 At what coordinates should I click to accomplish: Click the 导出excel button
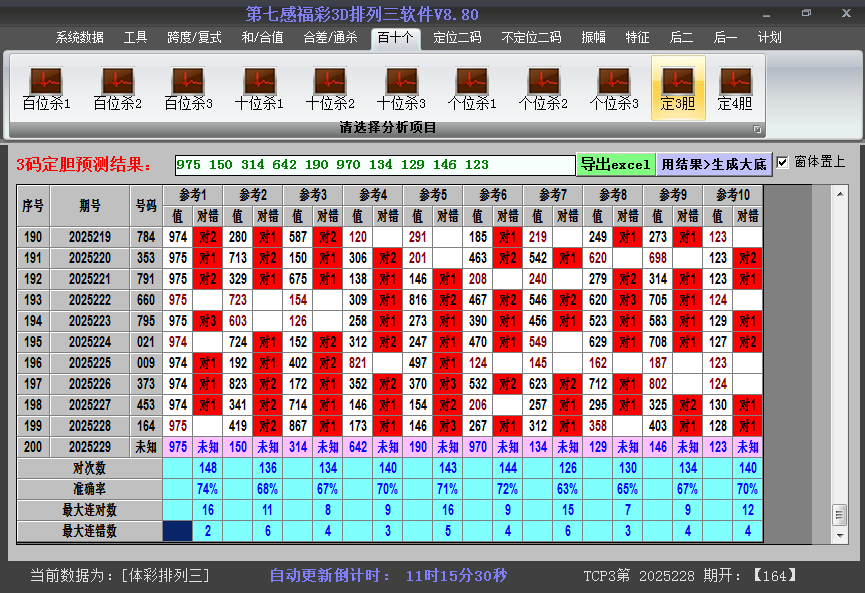(x=615, y=164)
